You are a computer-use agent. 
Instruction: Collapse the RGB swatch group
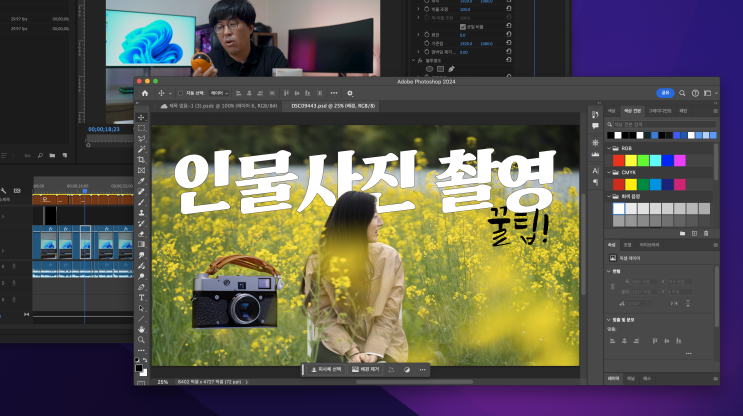pyautogui.click(x=609, y=148)
